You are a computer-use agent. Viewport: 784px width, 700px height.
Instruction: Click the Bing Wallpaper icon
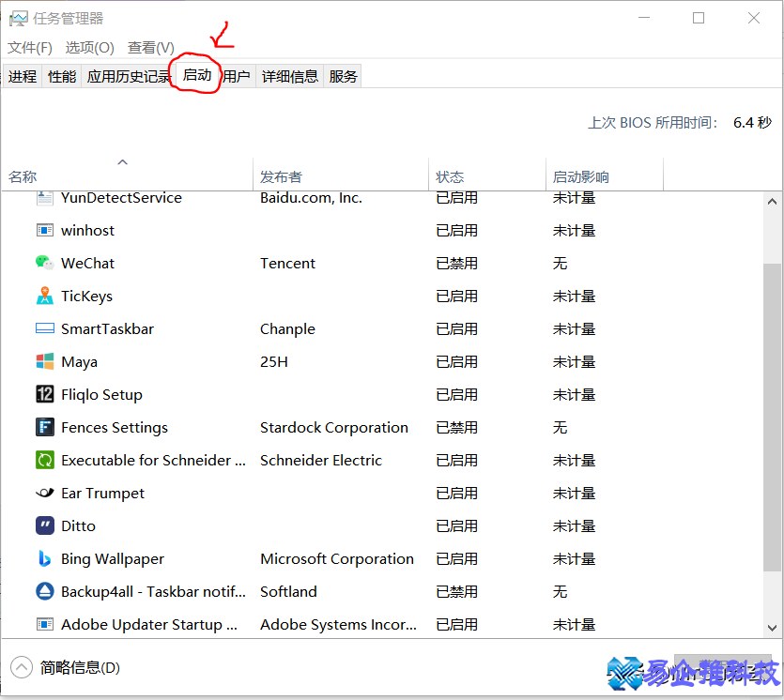click(x=45, y=559)
